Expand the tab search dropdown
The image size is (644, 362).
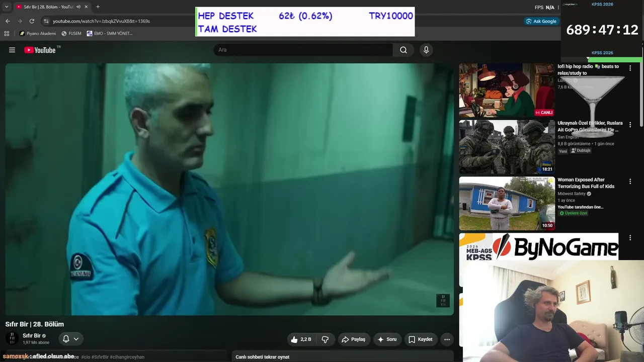click(x=7, y=7)
